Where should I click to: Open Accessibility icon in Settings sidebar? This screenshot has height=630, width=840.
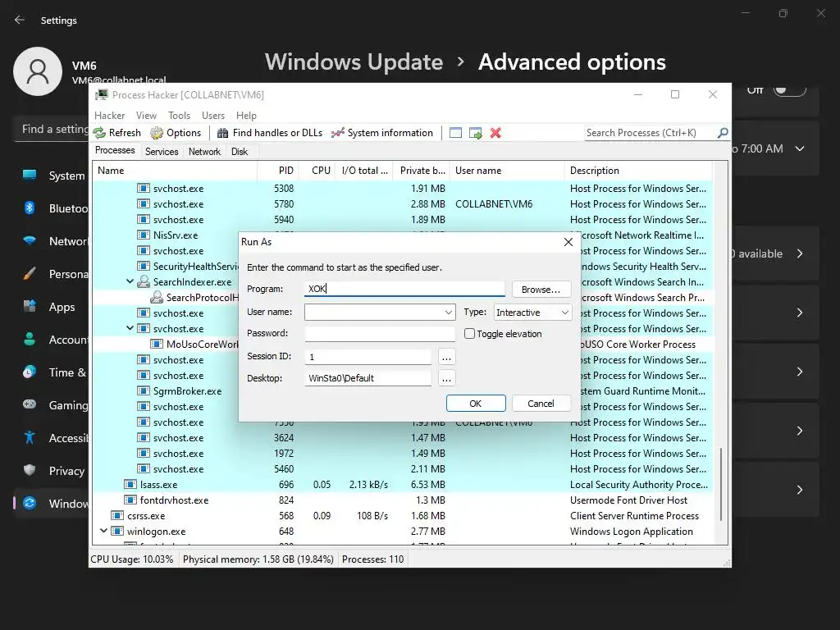click(30, 438)
